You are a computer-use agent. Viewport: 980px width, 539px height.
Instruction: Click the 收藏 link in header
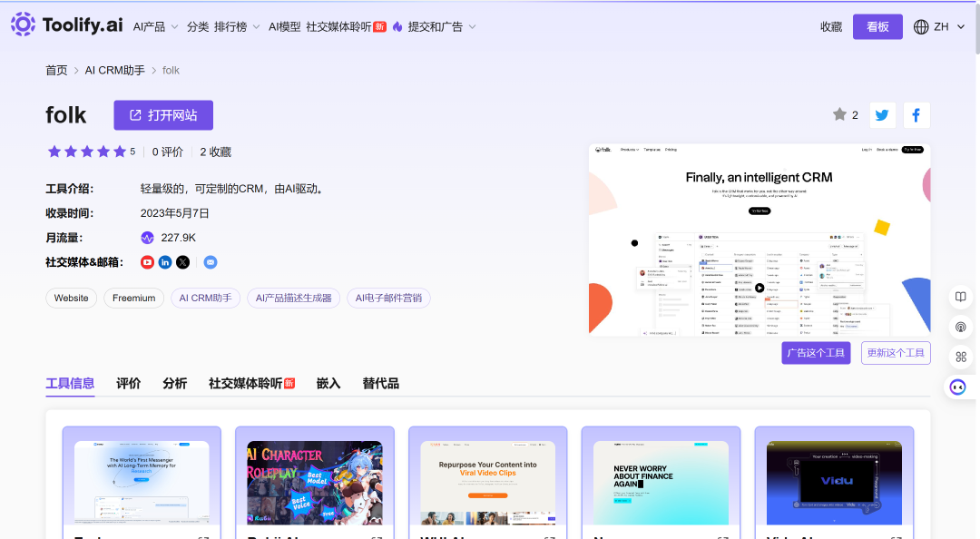pos(831,27)
